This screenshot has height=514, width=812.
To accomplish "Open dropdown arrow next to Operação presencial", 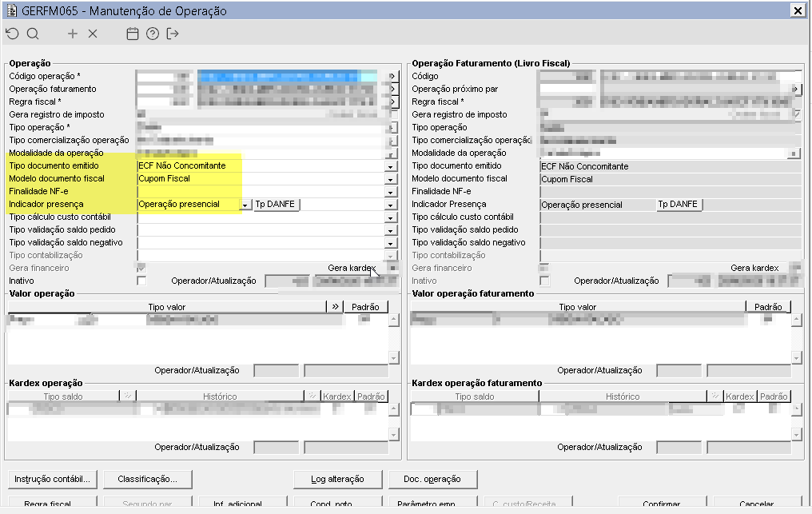I will (x=245, y=205).
